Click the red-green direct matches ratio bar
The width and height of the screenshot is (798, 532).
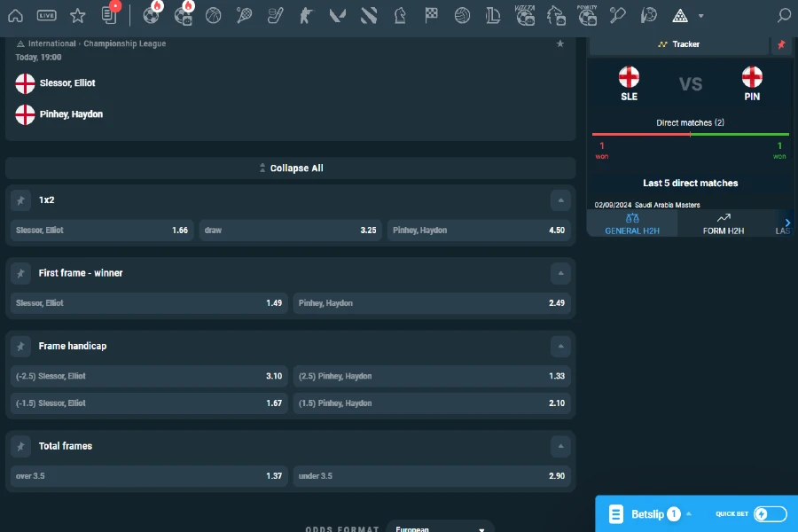pyautogui.click(x=690, y=136)
